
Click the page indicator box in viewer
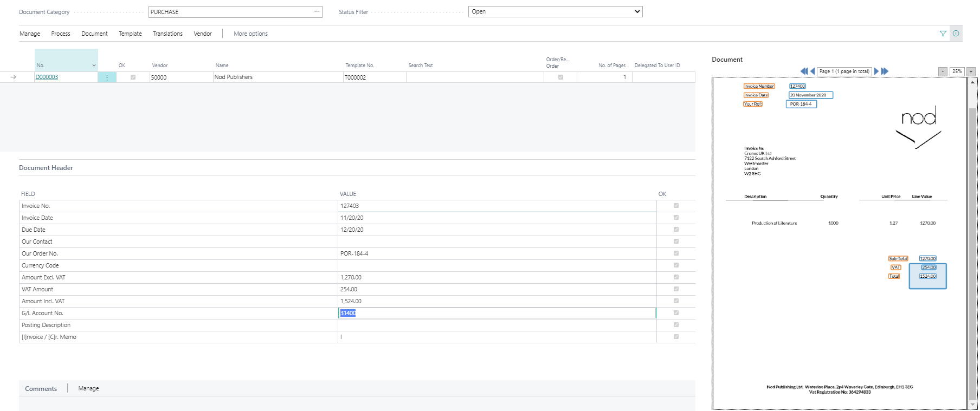pyautogui.click(x=844, y=71)
